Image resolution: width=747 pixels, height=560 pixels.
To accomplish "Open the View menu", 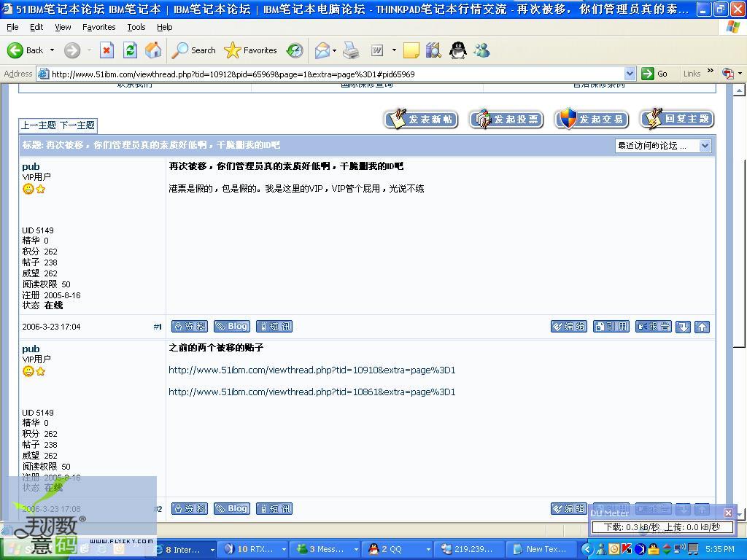I will (x=63, y=27).
